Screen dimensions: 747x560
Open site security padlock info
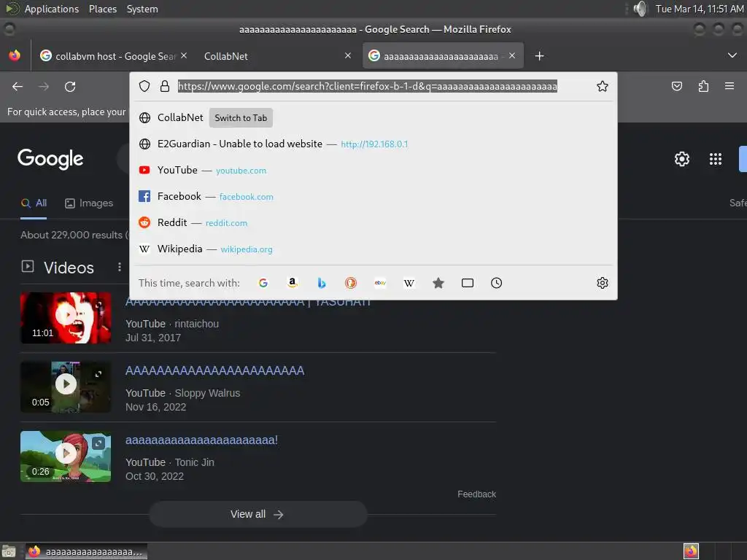coord(165,86)
